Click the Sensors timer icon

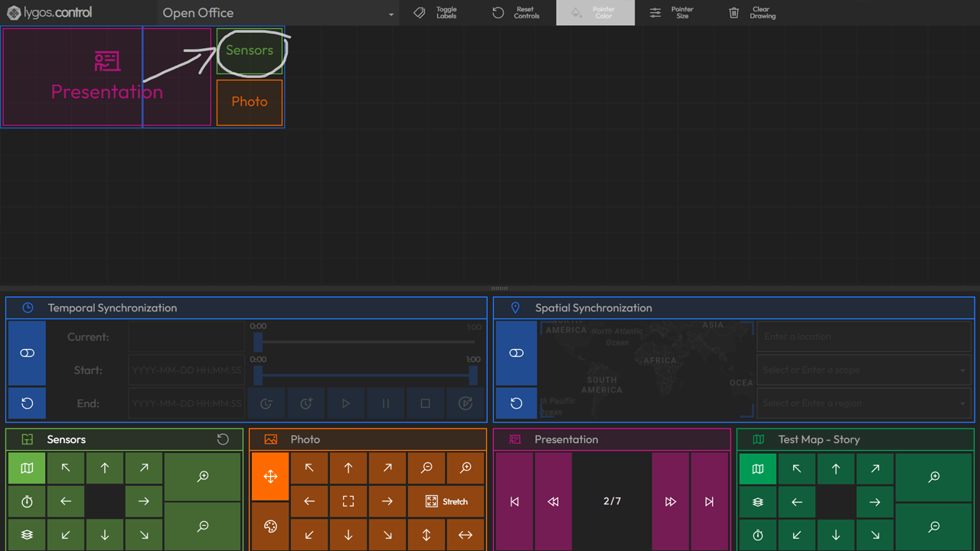(x=27, y=502)
